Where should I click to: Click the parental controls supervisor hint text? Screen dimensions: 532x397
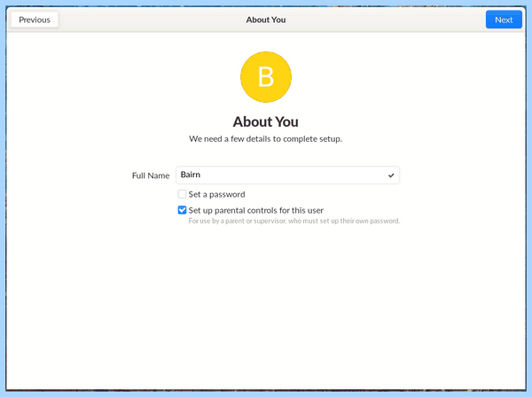click(x=294, y=221)
